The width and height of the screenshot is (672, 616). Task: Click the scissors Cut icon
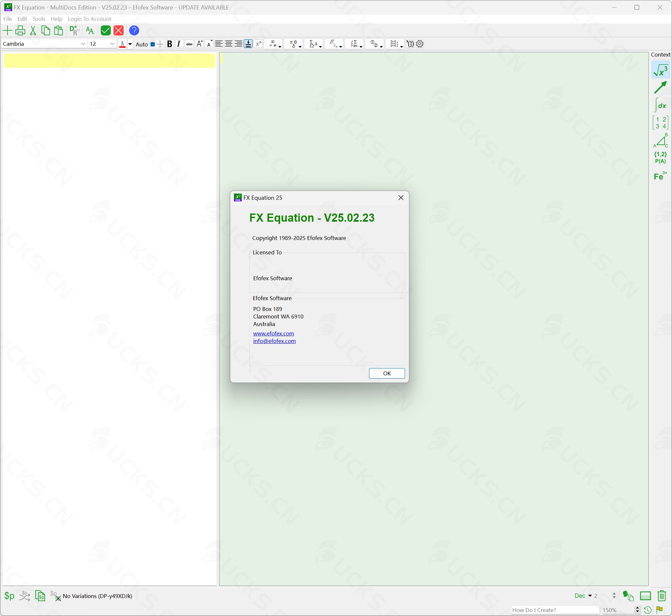click(x=33, y=31)
